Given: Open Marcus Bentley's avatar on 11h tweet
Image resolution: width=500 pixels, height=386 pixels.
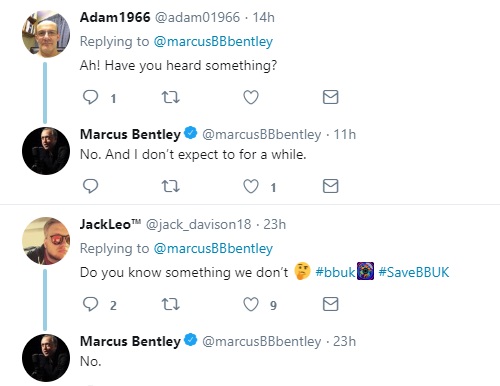Looking at the screenshot, I should tap(46, 151).
